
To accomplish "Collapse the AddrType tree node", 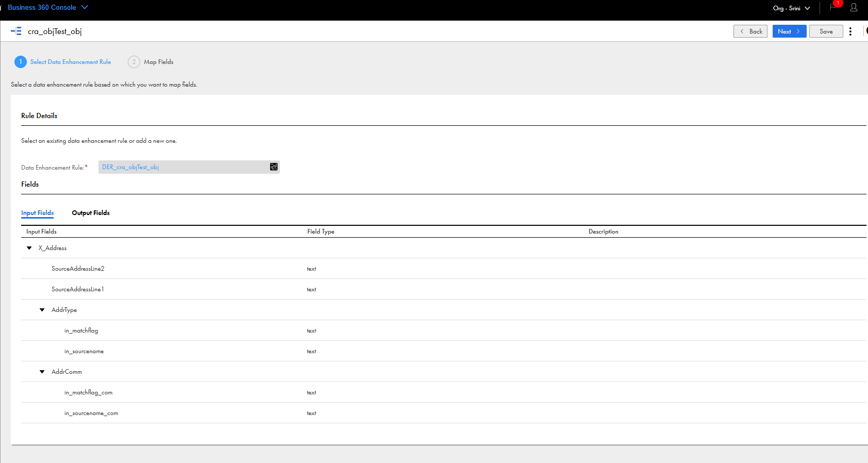I will click(42, 310).
